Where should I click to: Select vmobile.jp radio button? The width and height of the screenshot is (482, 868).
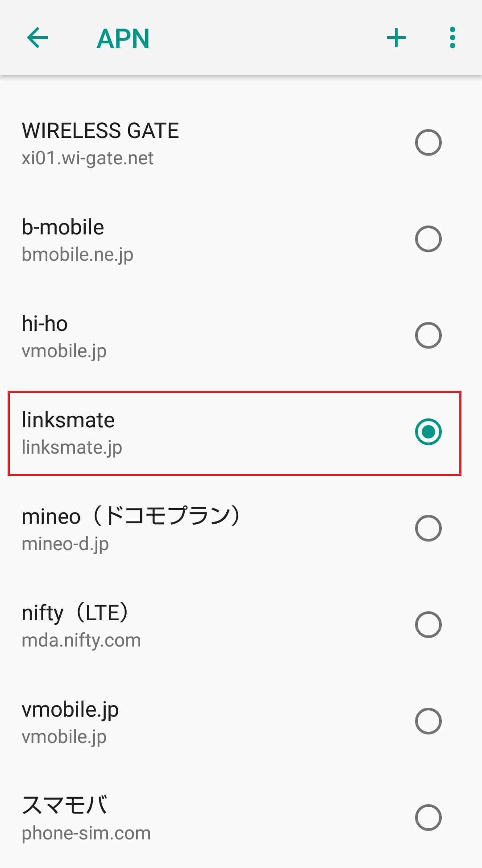pos(428,721)
